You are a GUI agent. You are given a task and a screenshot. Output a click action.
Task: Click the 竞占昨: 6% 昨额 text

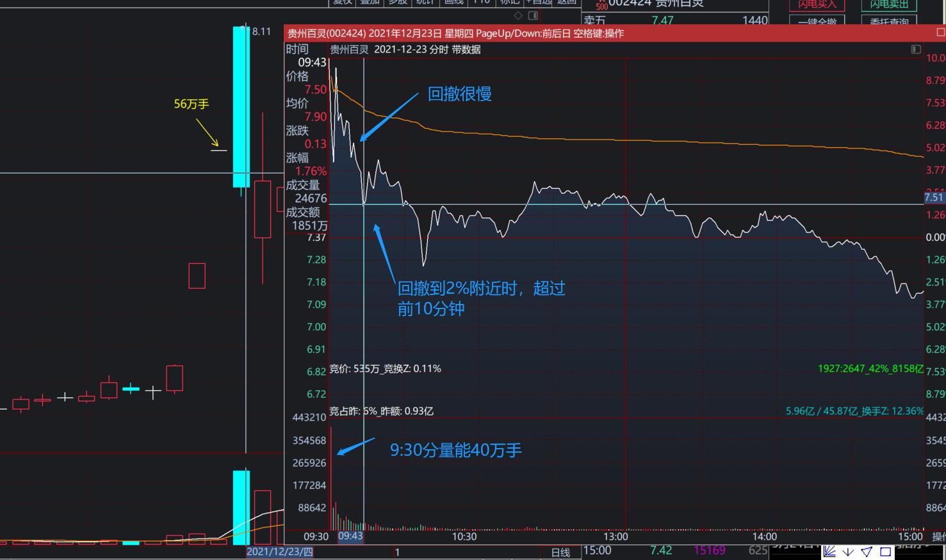[x=381, y=411]
